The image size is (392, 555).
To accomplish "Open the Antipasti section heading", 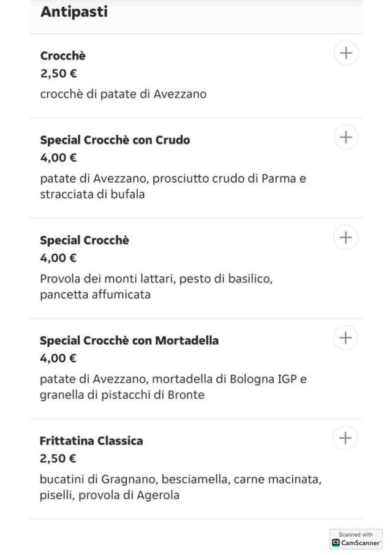I will (x=74, y=12).
